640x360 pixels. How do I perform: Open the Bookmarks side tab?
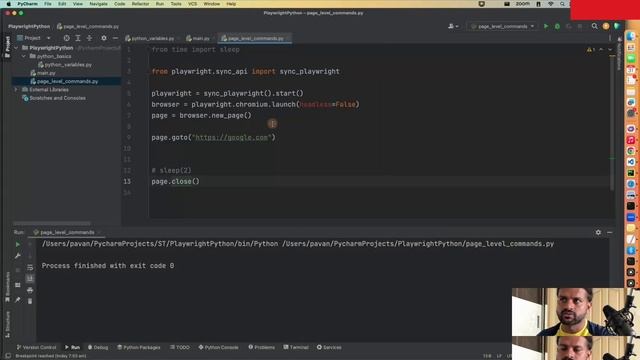coord(7,287)
